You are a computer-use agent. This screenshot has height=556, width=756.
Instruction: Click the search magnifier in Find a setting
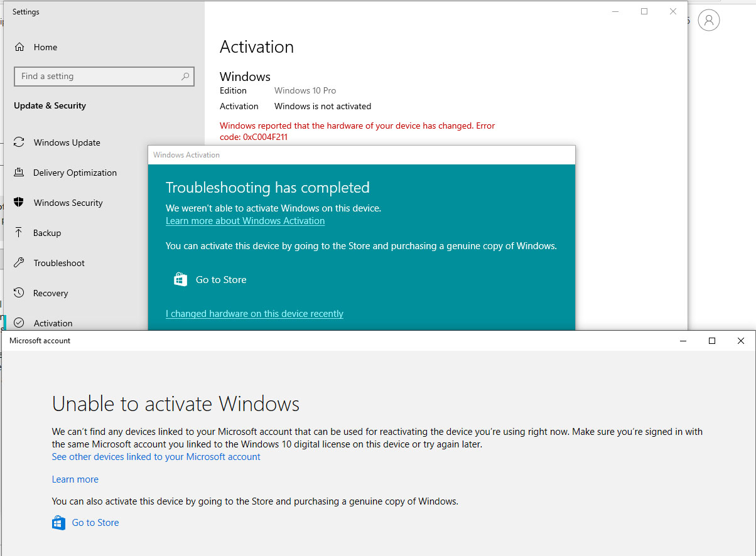(x=185, y=77)
